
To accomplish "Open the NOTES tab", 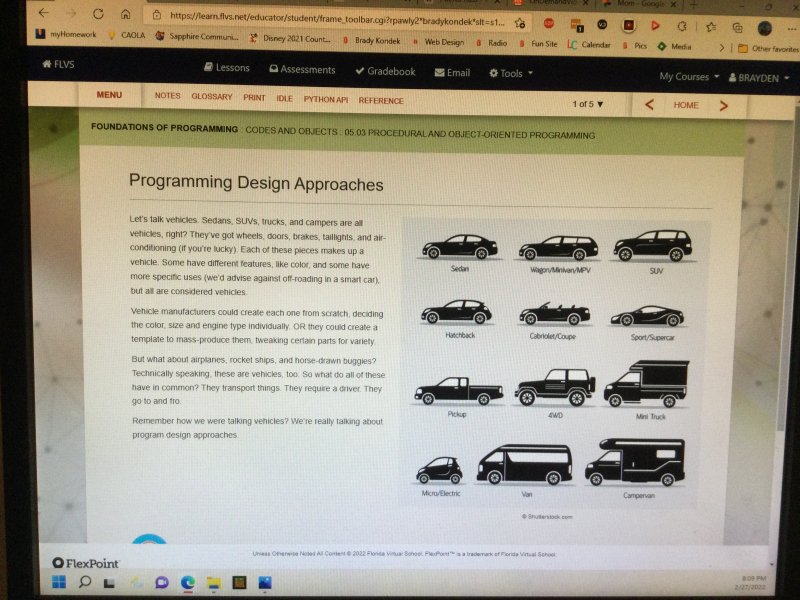I will point(167,96).
